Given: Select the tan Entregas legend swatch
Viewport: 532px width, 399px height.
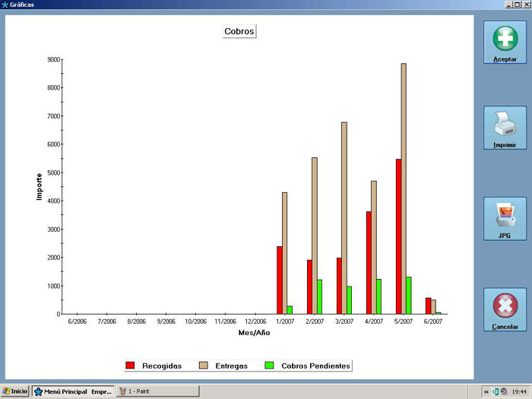Looking at the screenshot, I should [x=204, y=366].
